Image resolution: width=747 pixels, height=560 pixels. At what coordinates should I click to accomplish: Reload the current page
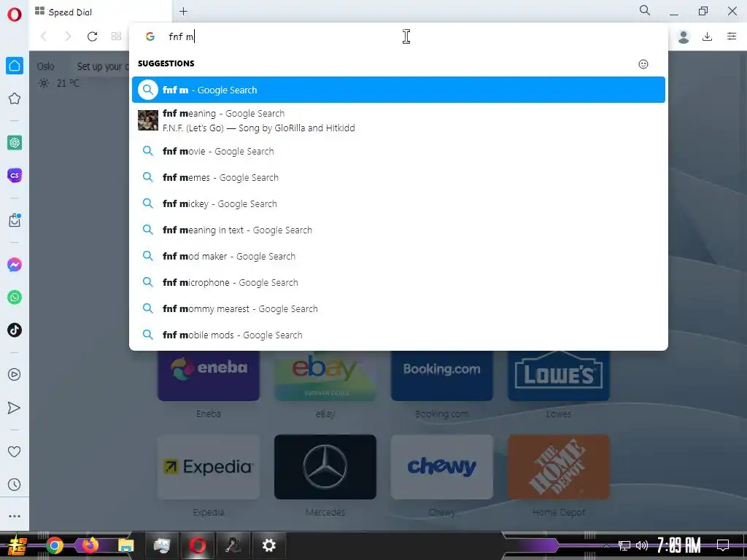click(93, 36)
